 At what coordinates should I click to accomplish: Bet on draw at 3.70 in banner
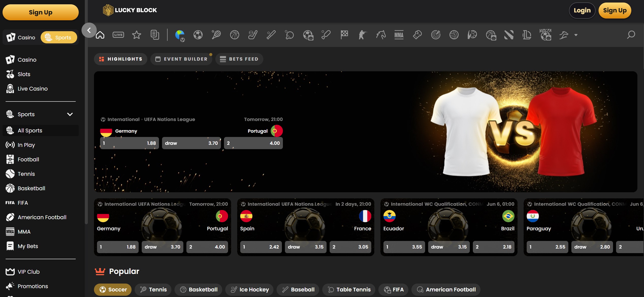pos(191,143)
